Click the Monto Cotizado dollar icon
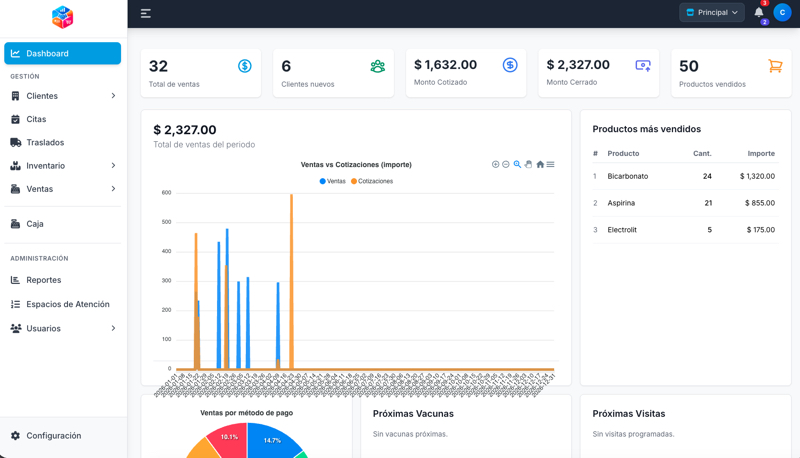This screenshot has width=800, height=458. (x=510, y=65)
